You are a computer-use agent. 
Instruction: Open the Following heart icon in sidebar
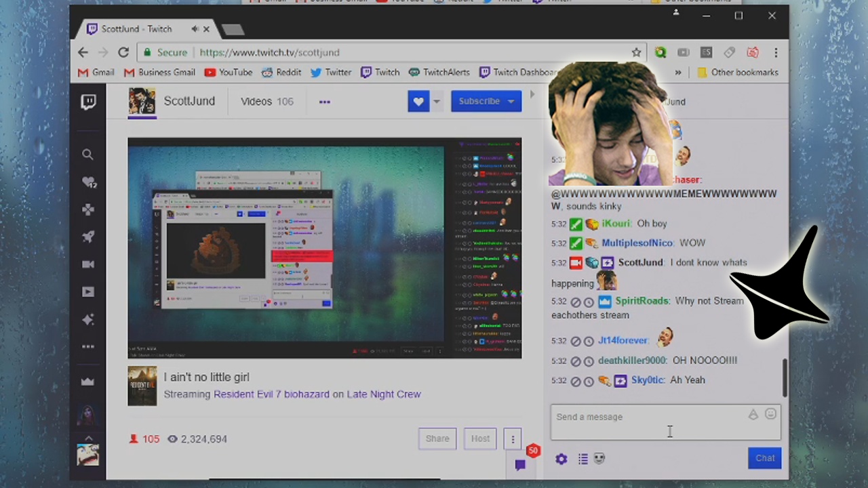pyautogui.click(x=89, y=182)
